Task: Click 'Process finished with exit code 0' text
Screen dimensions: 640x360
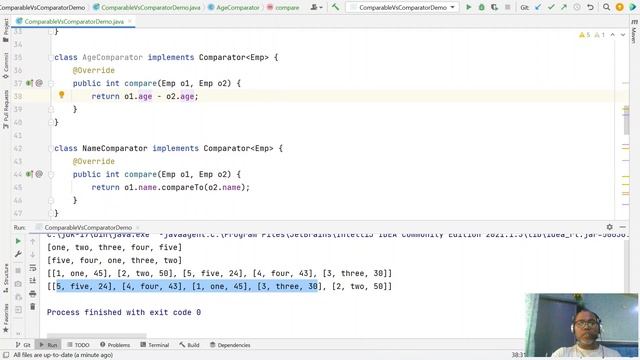Action: [124, 312]
